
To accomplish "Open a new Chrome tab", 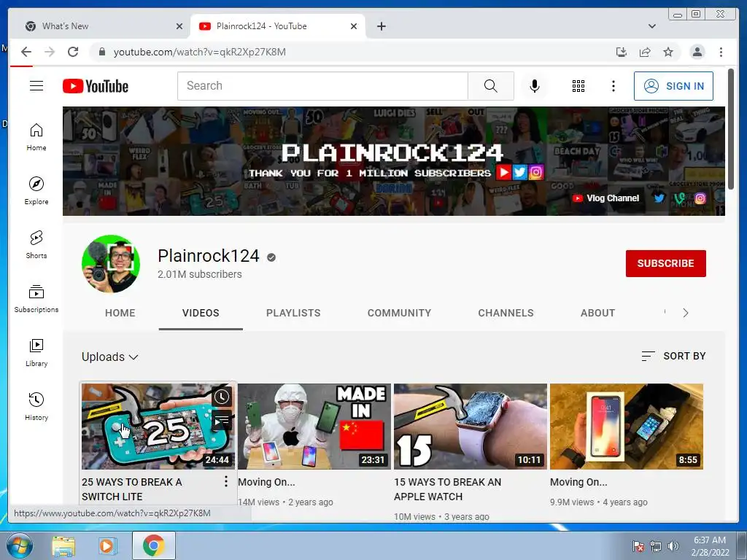I will pyautogui.click(x=381, y=26).
